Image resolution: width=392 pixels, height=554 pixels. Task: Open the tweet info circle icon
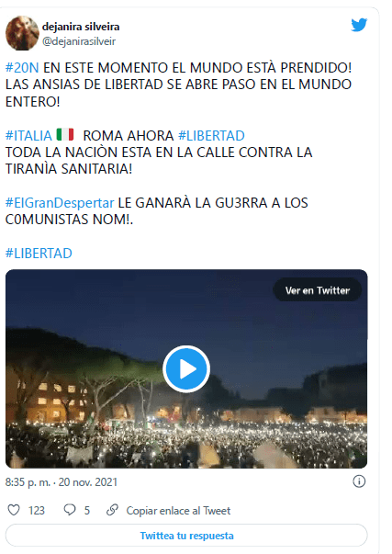click(359, 481)
